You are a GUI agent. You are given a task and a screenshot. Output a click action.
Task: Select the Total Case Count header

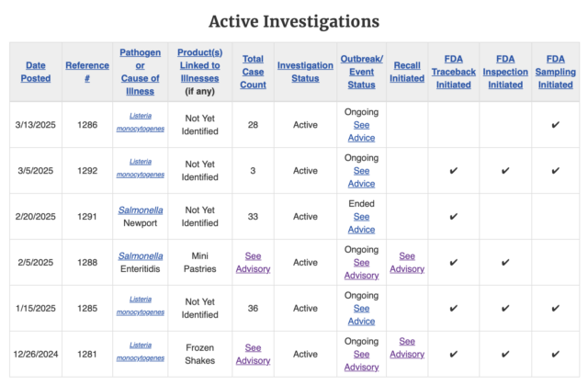point(254,72)
